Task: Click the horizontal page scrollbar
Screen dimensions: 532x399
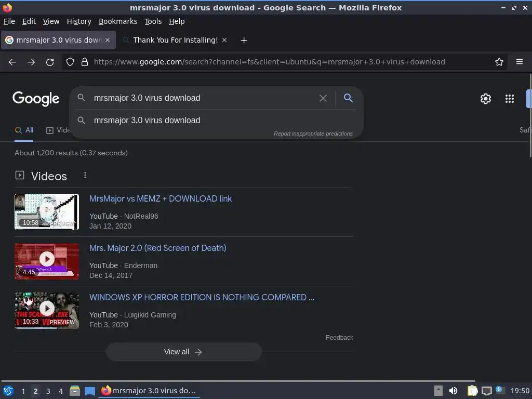Action: click(x=237, y=381)
